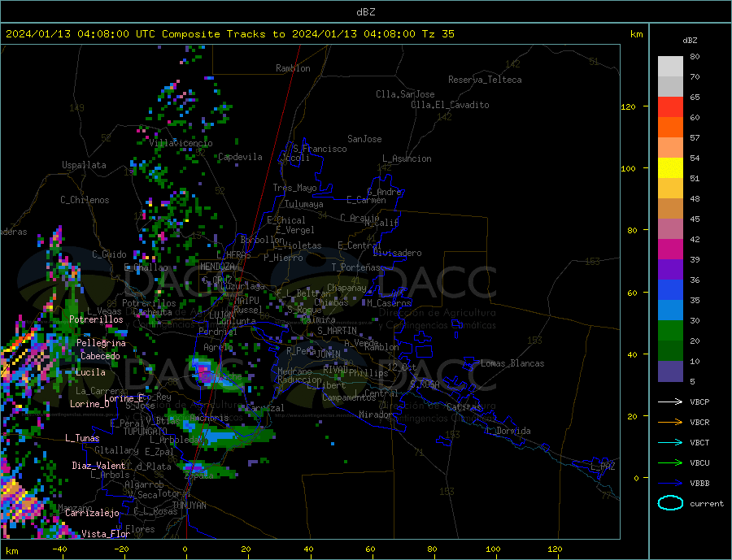Click the 'Pellegrina' place label
Image resolution: width=732 pixels, height=560 pixels.
tap(102, 343)
